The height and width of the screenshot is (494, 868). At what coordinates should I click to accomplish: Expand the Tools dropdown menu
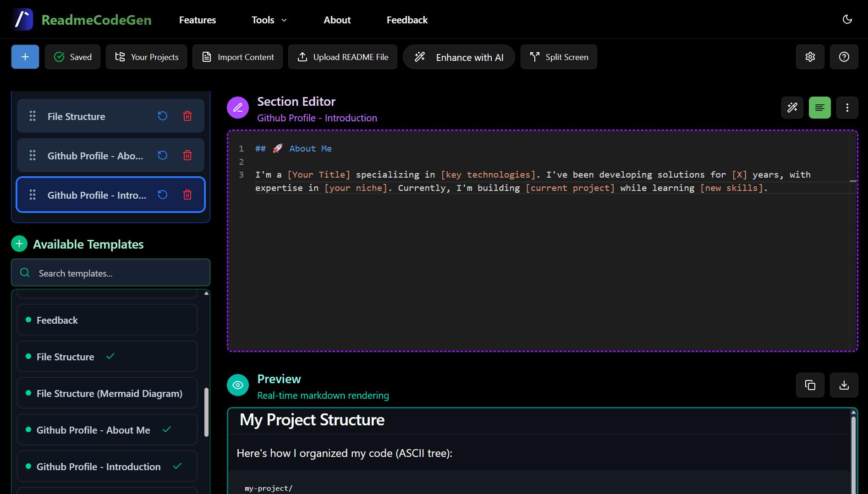coord(269,20)
